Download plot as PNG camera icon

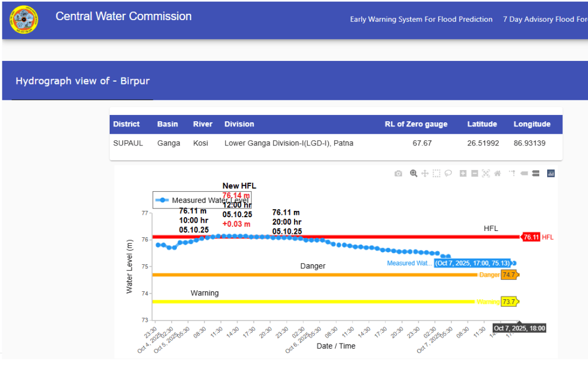pyautogui.click(x=398, y=173)
